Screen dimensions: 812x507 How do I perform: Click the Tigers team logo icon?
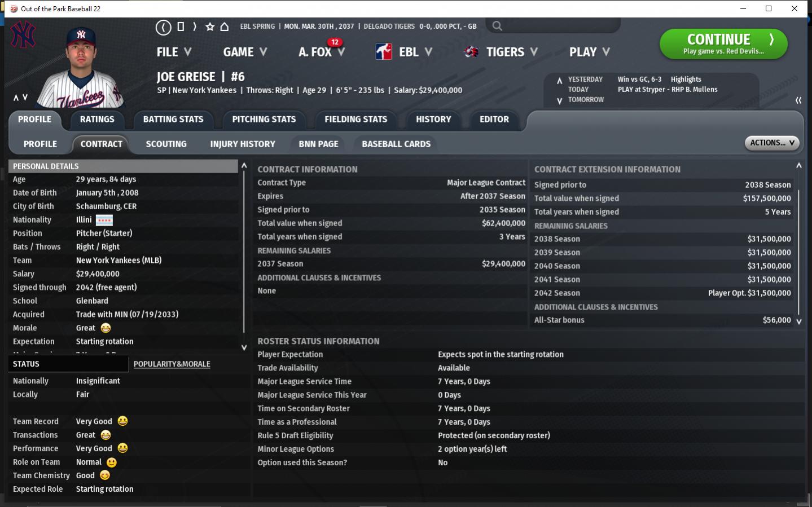(x=471, y=52)
